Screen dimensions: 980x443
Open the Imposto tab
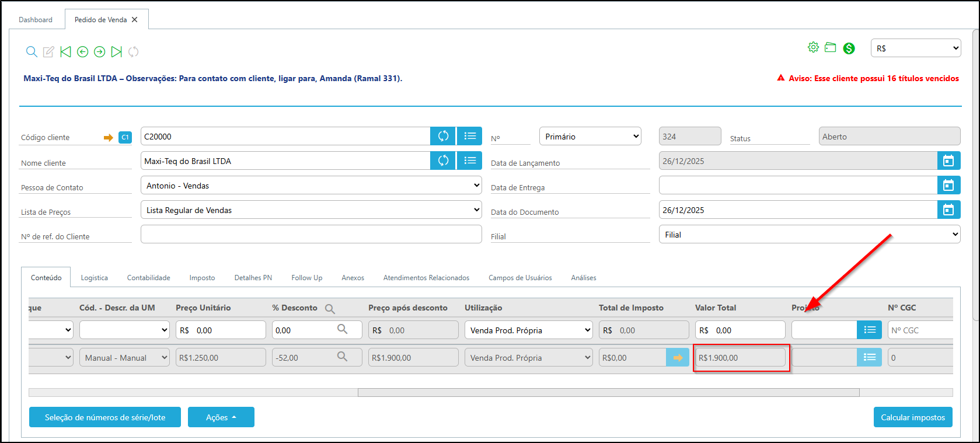pos(202,278)
